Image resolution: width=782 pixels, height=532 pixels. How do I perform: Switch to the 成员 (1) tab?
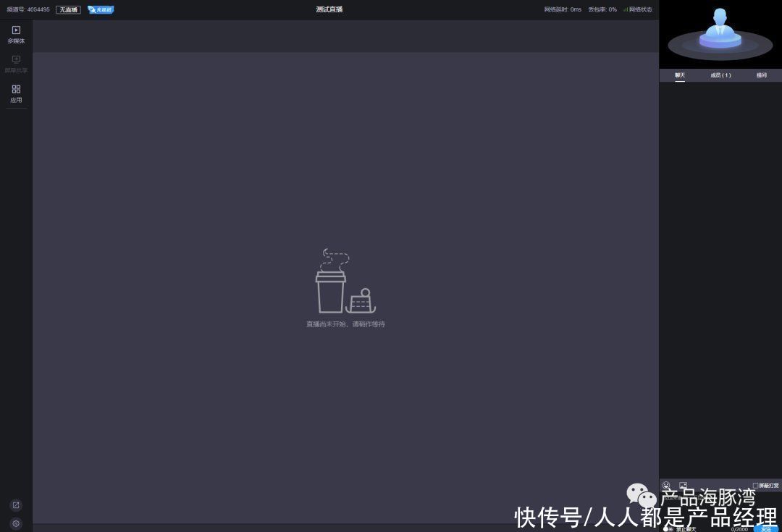(720, 75)
